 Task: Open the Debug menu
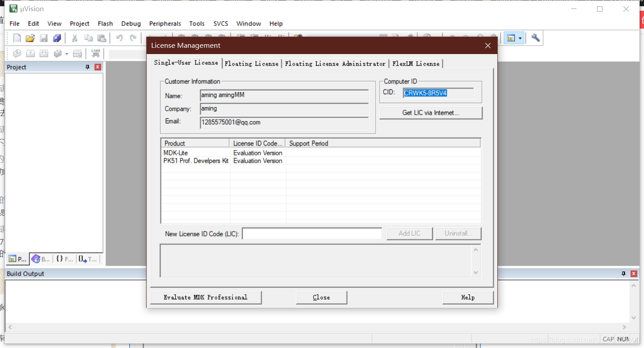click(131, 24)
